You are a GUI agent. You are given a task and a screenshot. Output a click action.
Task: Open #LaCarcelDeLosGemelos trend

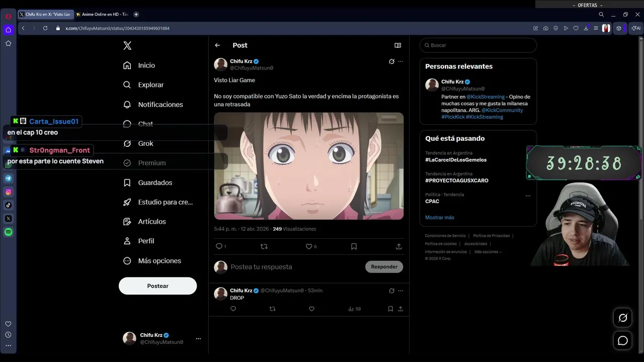pyautogui.click(x=456, y=160)
